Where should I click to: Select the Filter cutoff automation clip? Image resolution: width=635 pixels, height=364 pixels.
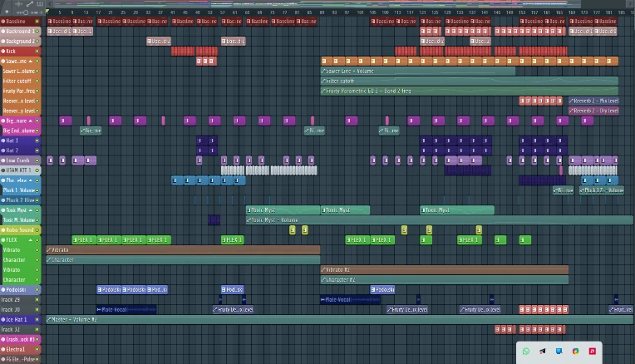(470, 81)
